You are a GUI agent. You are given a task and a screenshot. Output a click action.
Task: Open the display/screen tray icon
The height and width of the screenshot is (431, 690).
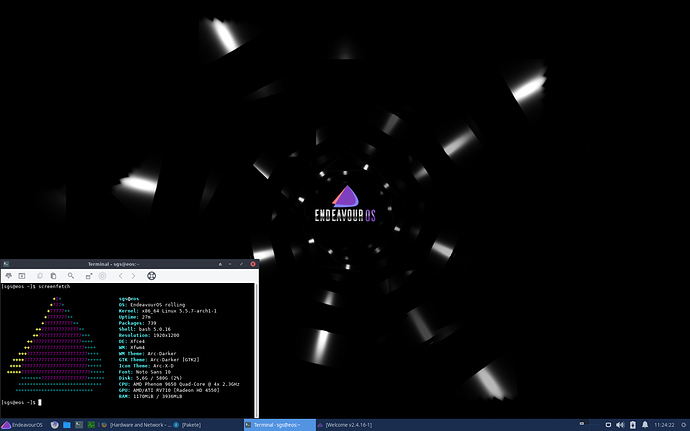[x=608, y=425]
